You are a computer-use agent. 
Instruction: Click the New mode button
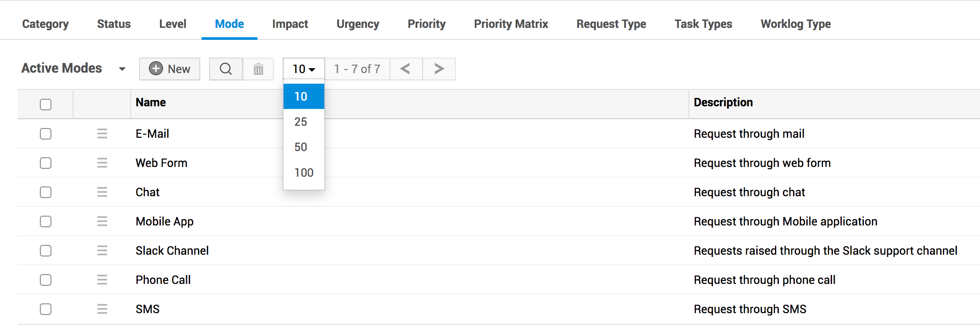[x=170, y=69]
